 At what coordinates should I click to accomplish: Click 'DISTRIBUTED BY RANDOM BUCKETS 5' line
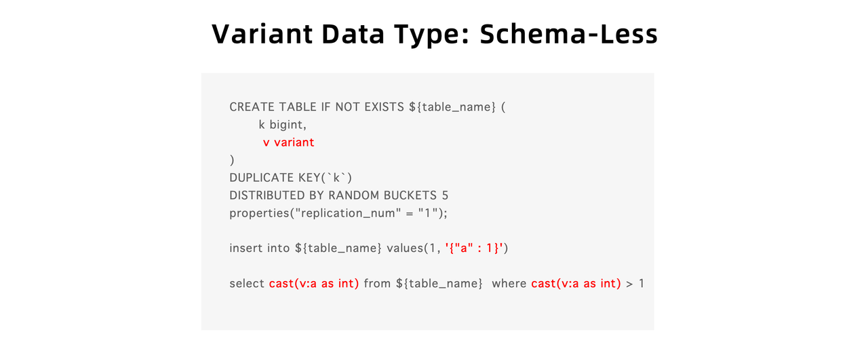338,196
